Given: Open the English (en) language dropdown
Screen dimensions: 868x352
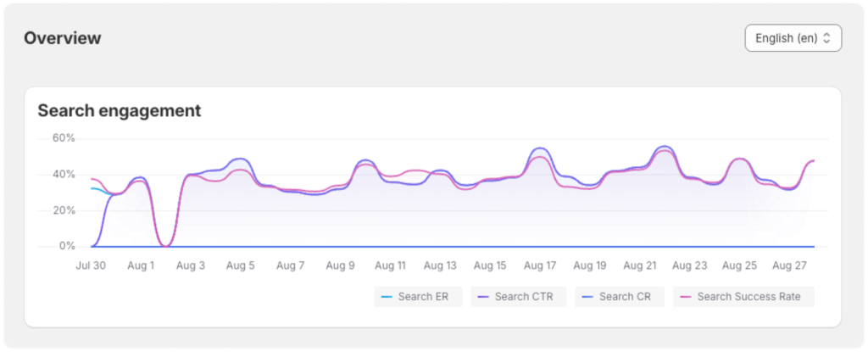Looking at the screenshot, I should click(x=793, y=38).
